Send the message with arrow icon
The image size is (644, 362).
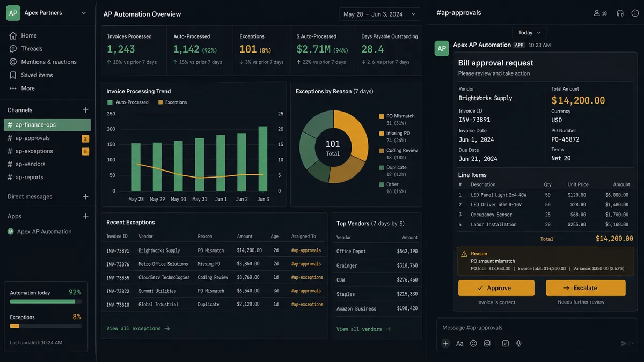coord(623,343)
